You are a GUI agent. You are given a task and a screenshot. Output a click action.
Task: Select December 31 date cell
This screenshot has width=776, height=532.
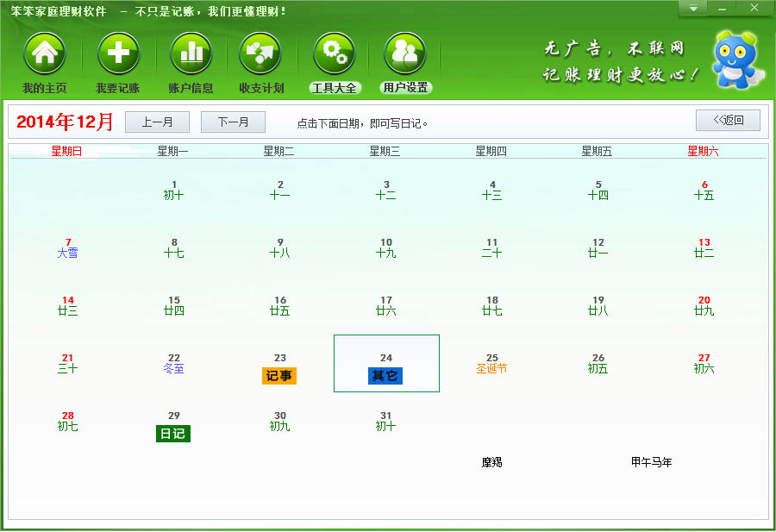point(385,422)
